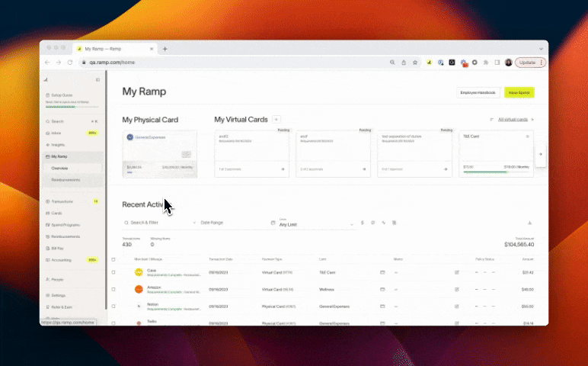This screenshot has width=588, height=366.
Task: Open the Setup Guide in the sidebar
Action: click(x=59, y=95)
